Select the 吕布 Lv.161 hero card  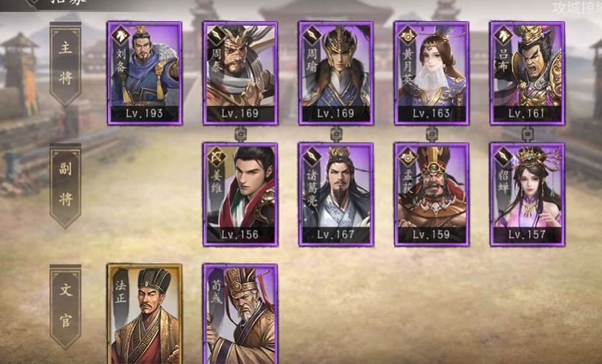[527, 73]
